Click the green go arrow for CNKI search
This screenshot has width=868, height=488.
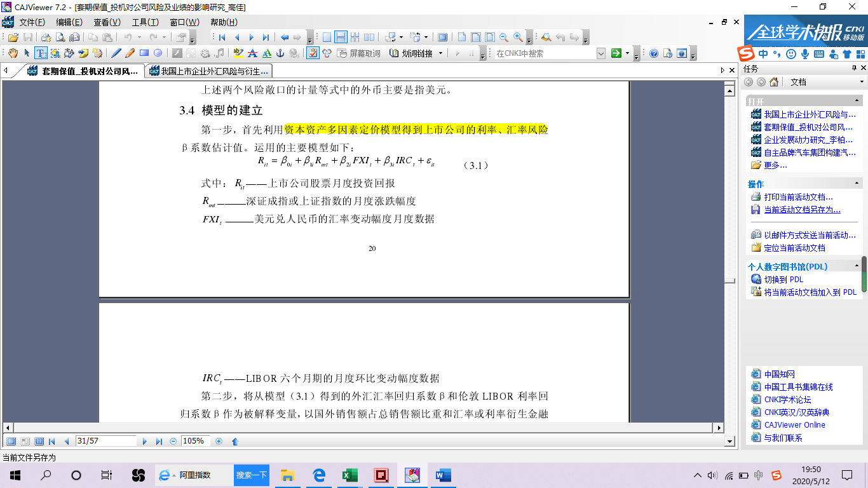coord(616,53)
